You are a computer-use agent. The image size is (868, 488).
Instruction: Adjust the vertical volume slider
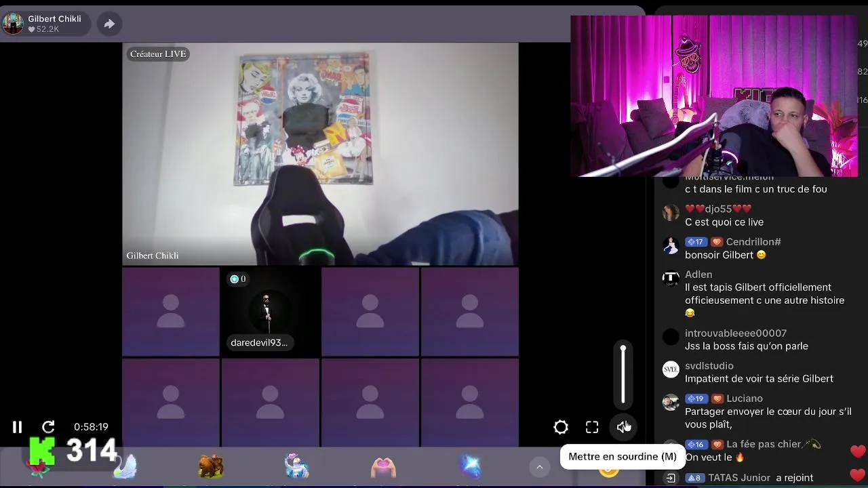pyautogui.click(x=623, y=374)
